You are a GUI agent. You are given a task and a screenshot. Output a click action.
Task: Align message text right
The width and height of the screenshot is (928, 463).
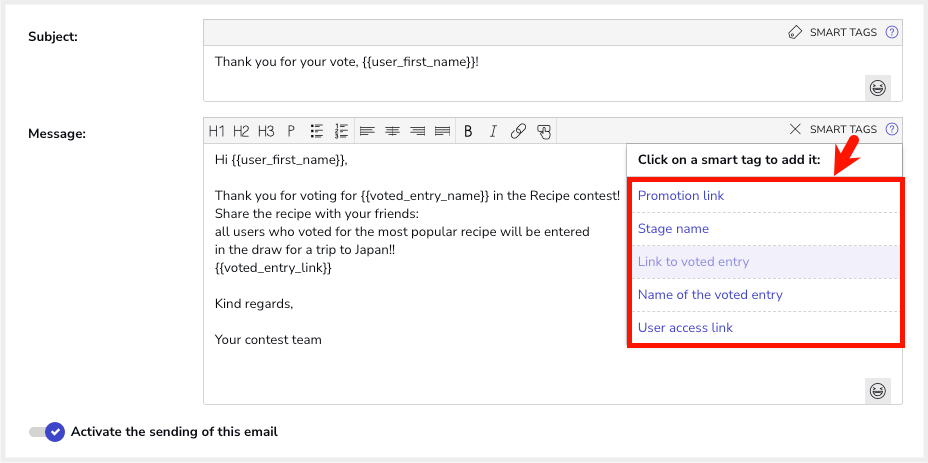(x=417, y=131)
